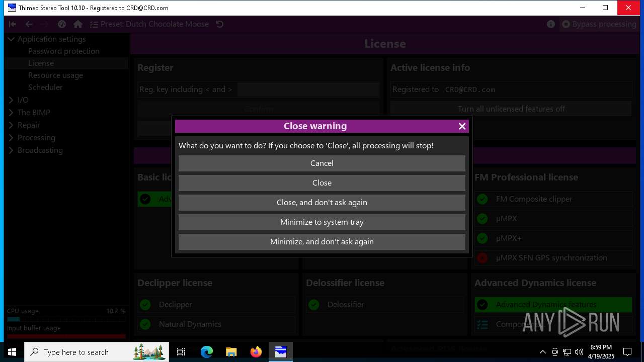644x362 pixels.
Task: Open the notifications action center
Action: point(627,352)
